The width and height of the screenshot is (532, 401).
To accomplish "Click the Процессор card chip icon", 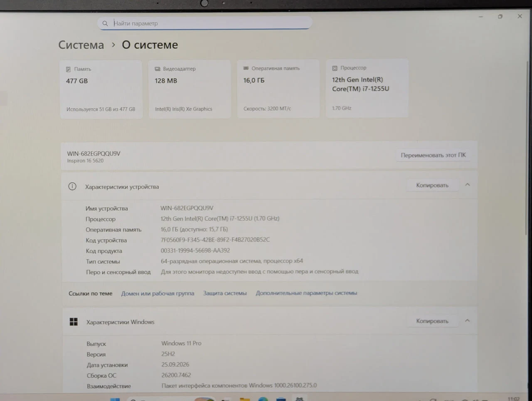I will coord(335,68).
